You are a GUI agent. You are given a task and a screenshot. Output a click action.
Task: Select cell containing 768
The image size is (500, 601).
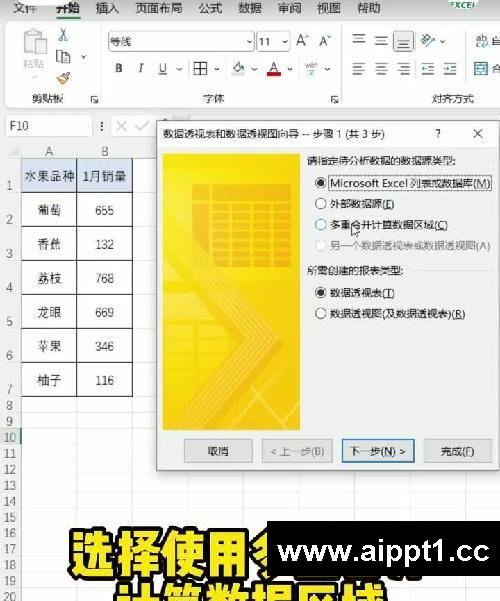coord(104,278)
